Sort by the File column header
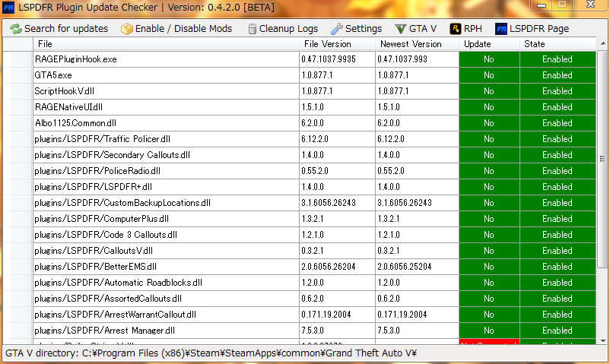The height and width of the screenshot is (364, 610). tap(166, 44)
